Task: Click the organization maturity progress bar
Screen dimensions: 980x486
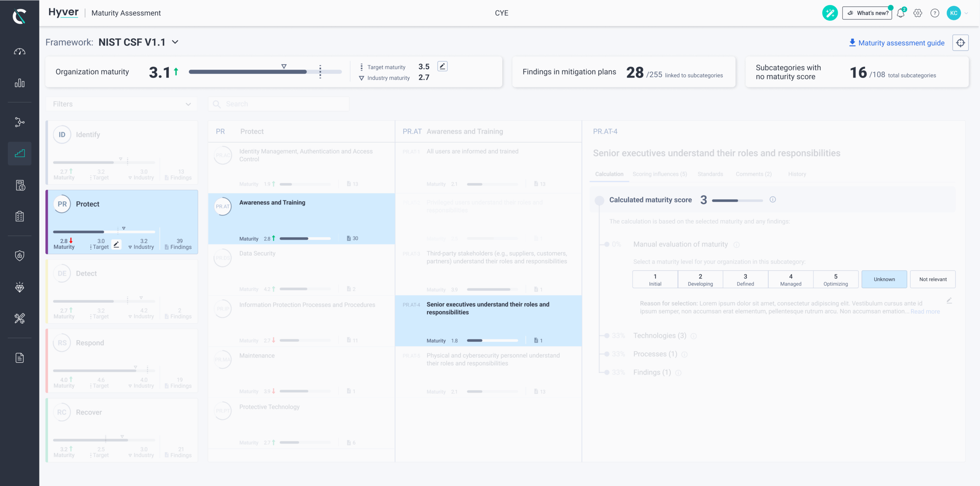Action: tap(265, 72)
